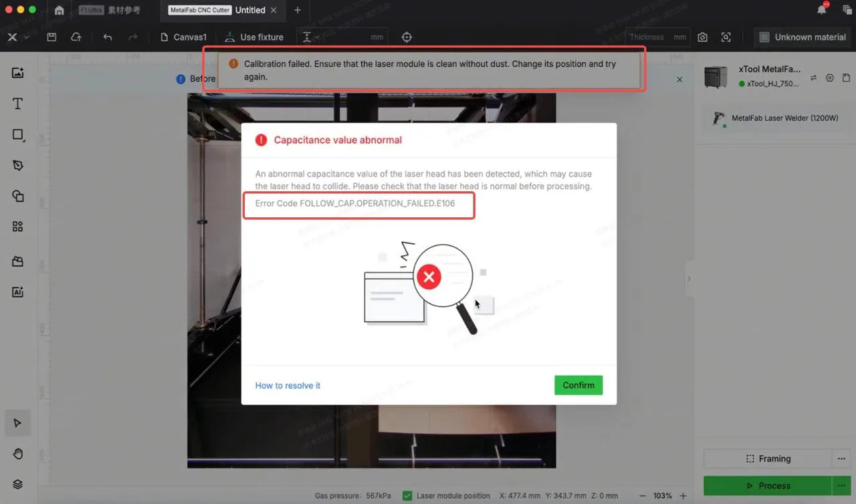Switch device with the swap arrows icon
The height and width of the screenshot is (504, 856).
tap(814, 78)
